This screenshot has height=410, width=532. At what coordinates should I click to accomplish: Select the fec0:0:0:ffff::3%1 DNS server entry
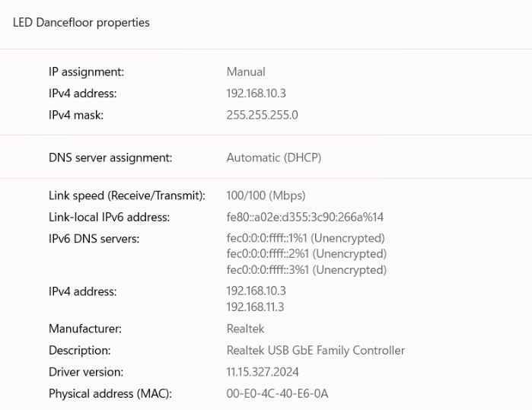pyautogui.click(x=306, y=270)
